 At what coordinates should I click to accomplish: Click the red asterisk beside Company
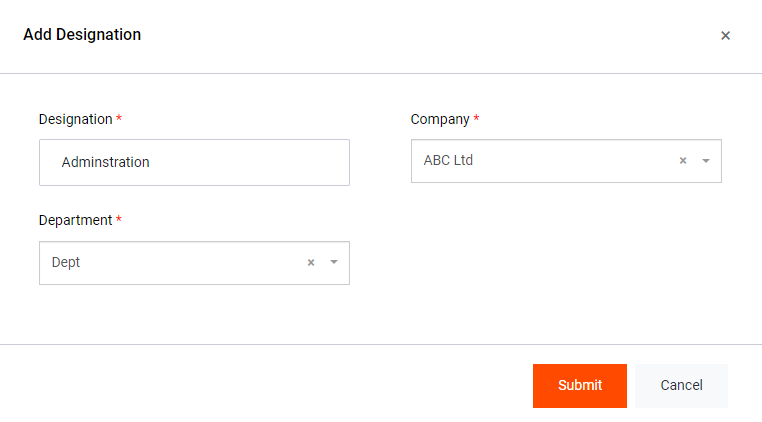click(x=476, y=119)
